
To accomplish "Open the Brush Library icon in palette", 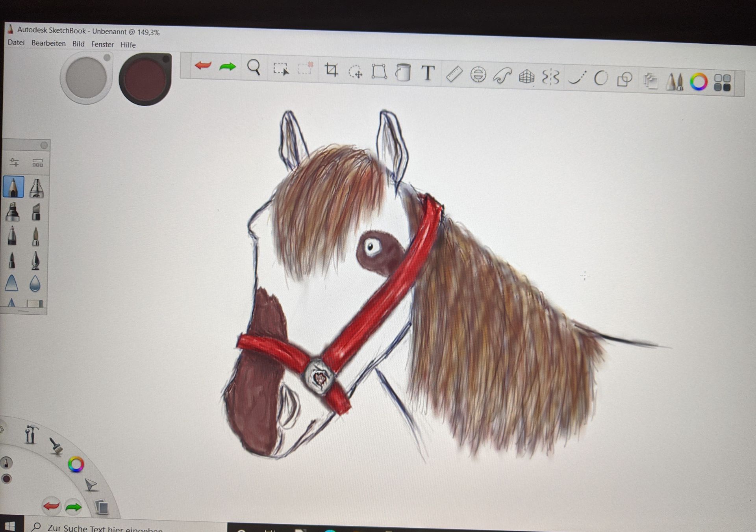I will pyautogui.click(x=38, y=163).
